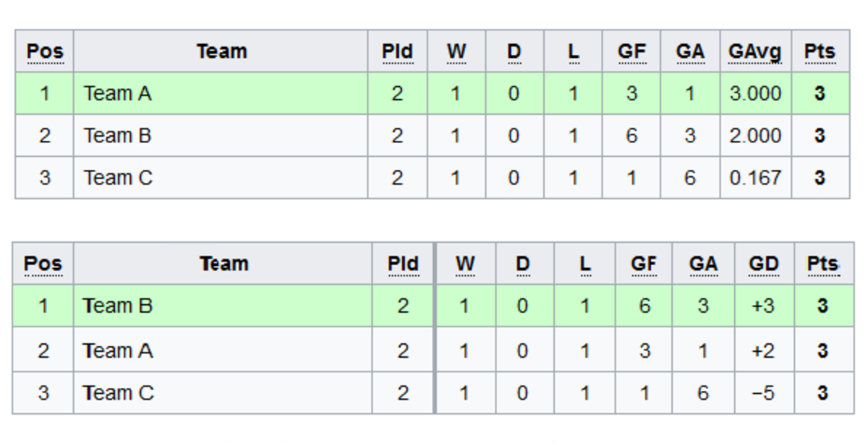Select Team A in the bottom table

[x=118, y=350]
